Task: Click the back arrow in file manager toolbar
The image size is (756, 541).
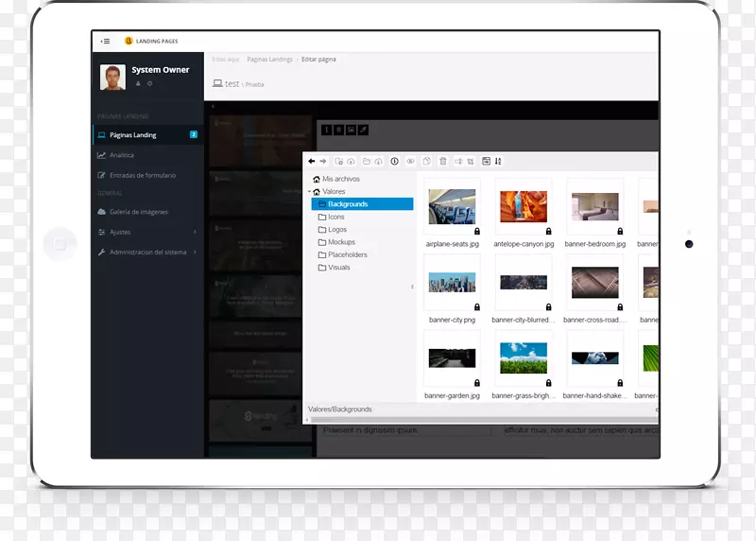Action: (x=312, y=162)
